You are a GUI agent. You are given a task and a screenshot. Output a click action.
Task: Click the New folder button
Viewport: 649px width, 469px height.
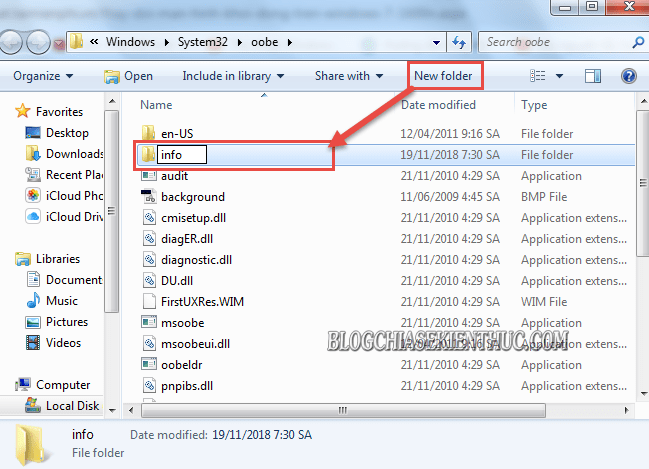[x=443, y=76]
